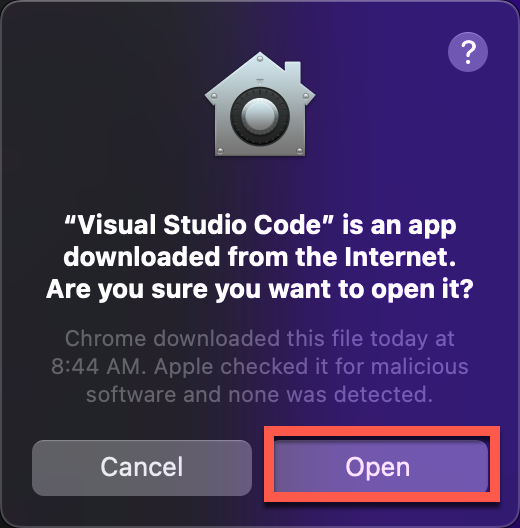Viewport: 520px width, 528px height.
Task: Click the word "Internet." in the heading
Action: [400, 257]
